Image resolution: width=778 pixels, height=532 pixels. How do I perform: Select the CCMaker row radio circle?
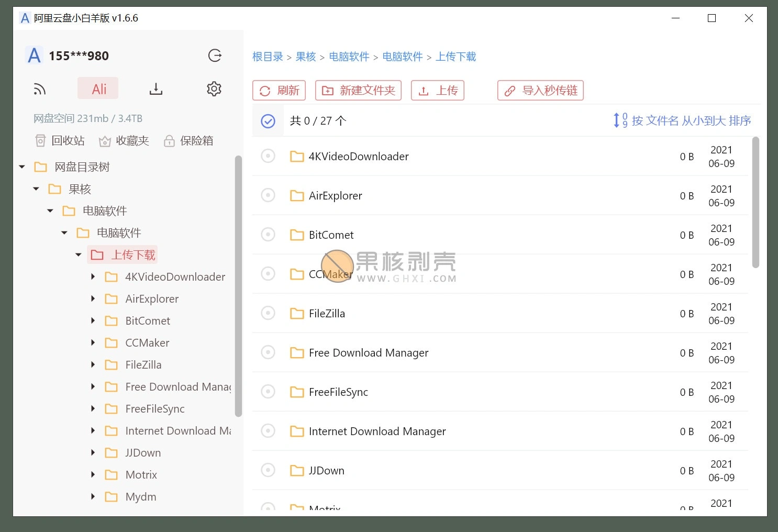pos(268,274)
